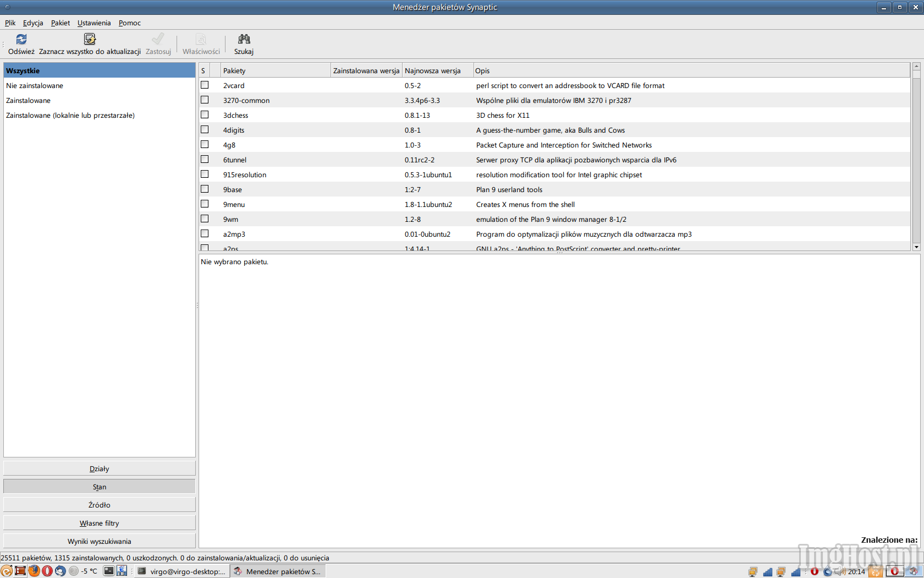Toggle the 3dchess status checkbox
Screen dimensions: 924x578
tap(205, 114)
